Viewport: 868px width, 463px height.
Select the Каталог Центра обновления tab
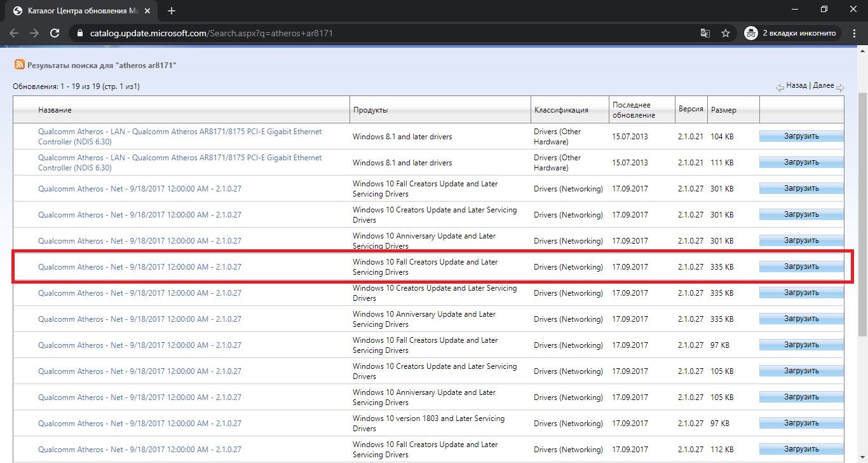tap(81, 11)
